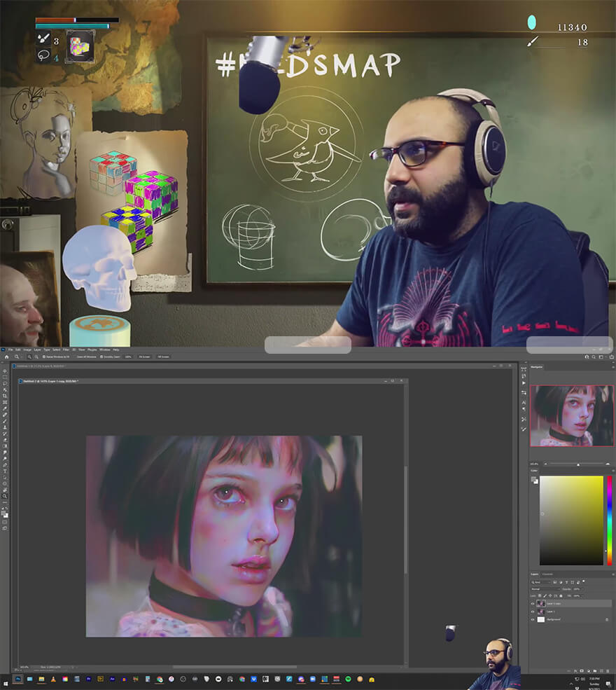Open the Navigator panel options menu
The height and width of the screenshot is (690, 616).
pyautogui.click(x=612, y=366)
